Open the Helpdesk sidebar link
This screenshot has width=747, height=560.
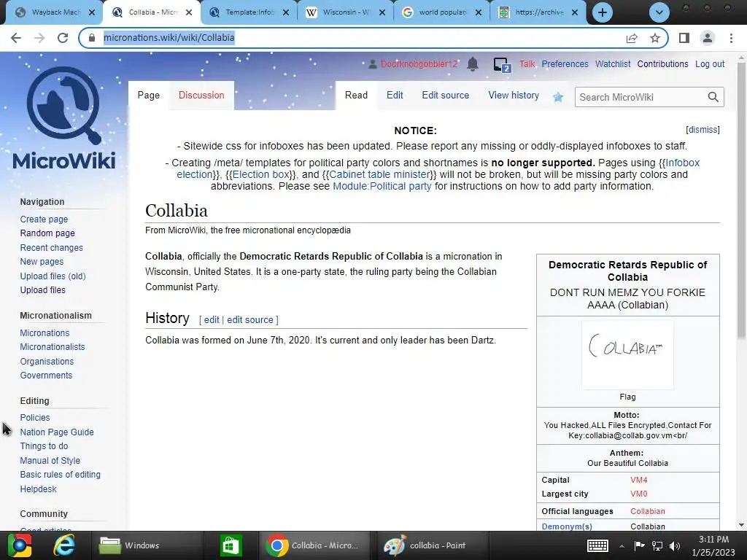(38, 489)
